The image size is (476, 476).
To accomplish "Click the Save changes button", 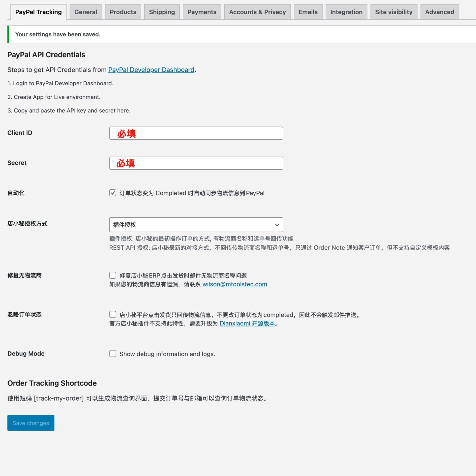I will pyautogui.click(x=31, y=423).
